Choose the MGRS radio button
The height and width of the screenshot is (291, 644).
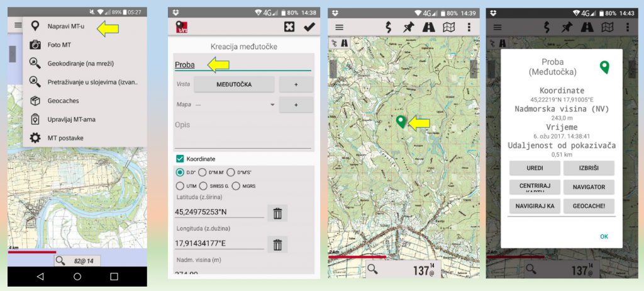point(236,186)
